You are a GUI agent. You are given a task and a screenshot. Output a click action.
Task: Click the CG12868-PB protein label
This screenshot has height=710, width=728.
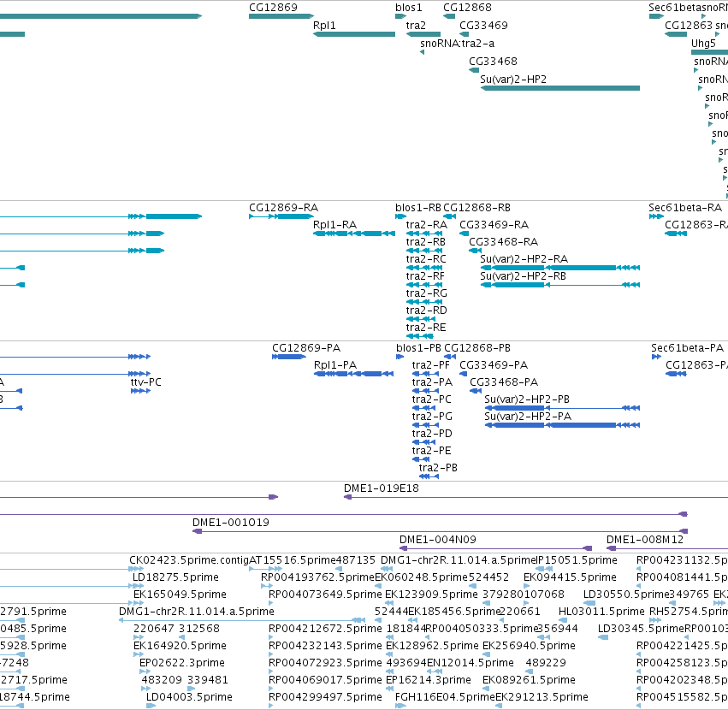[x=477, y=348]
